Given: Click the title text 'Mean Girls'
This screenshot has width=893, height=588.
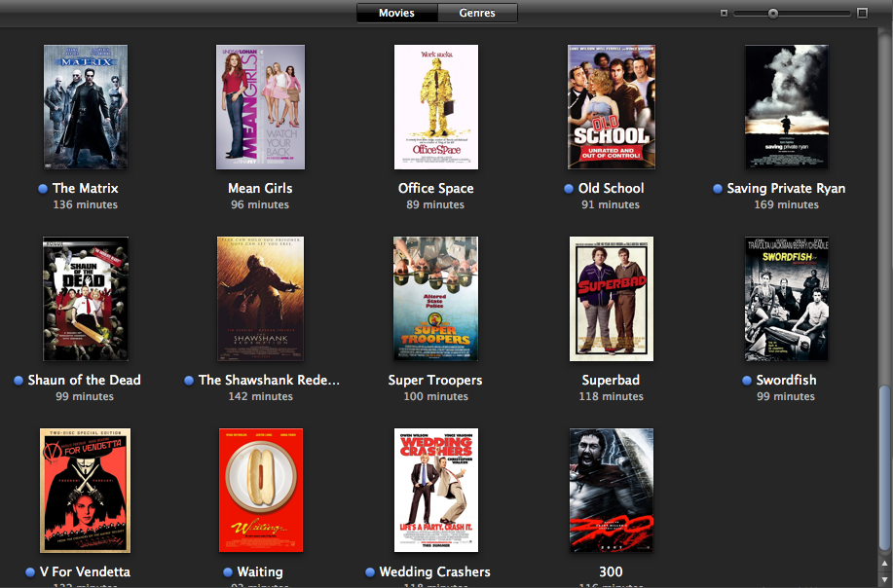Looking at the screenshot, I should coord(260,189).
